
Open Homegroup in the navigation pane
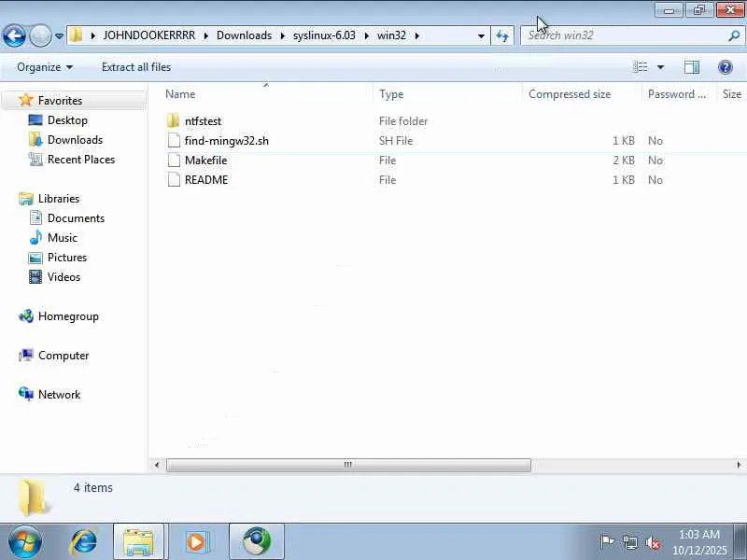click(68, 316)
